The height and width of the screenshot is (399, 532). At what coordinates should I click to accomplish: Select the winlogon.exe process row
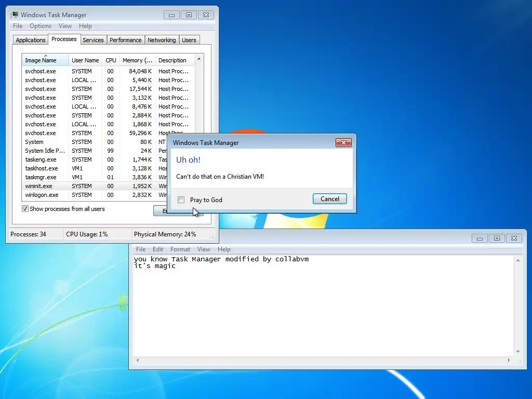click(95, 195)
